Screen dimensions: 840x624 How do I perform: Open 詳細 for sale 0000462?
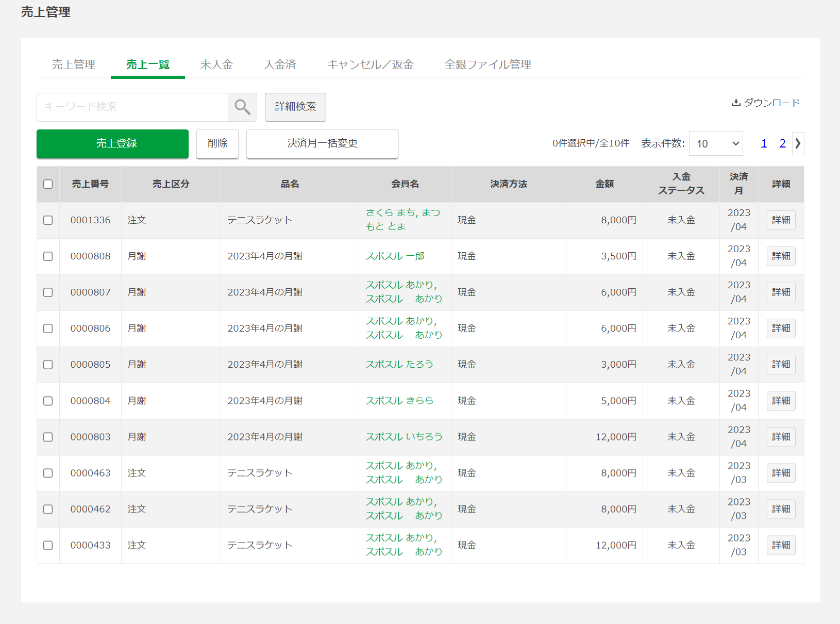[x=781, y=509]
